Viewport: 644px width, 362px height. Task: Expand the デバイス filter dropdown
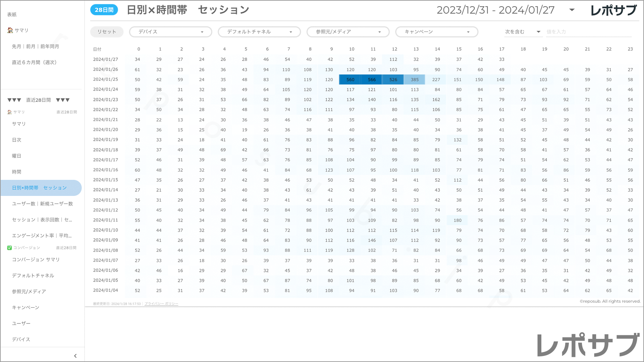click(170, 32)
